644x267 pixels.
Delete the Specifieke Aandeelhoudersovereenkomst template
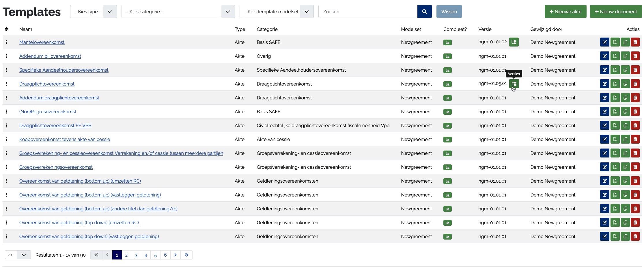(635, 70)
